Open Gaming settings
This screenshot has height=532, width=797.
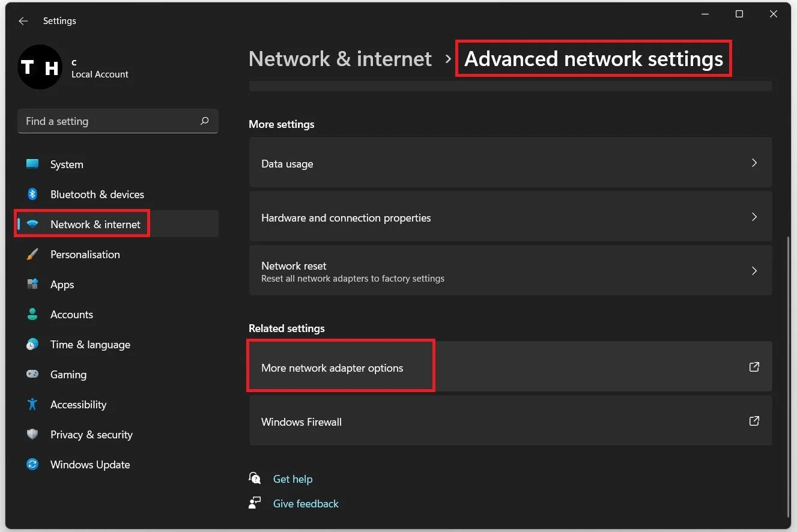coord(118,375)
